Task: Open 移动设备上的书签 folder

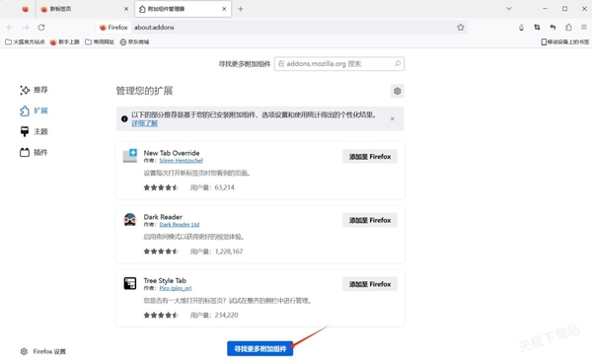Action: (564, 41)
